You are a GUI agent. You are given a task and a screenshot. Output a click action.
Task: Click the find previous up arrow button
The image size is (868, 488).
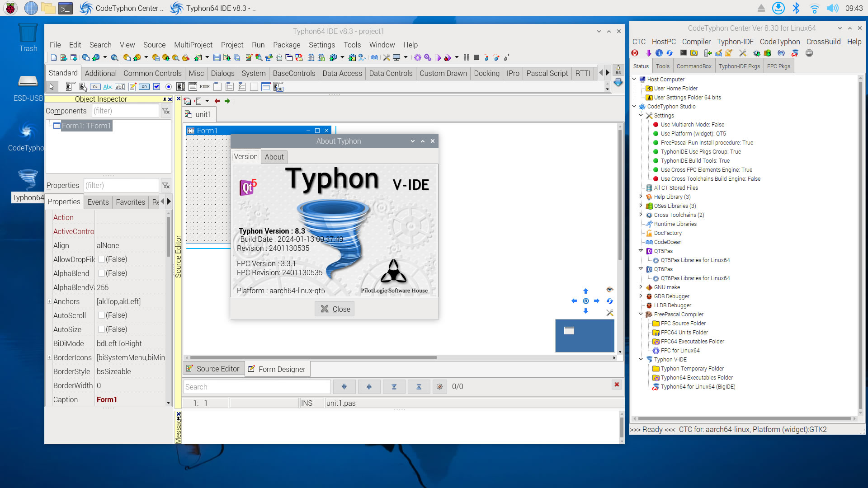tap(369, 387)
